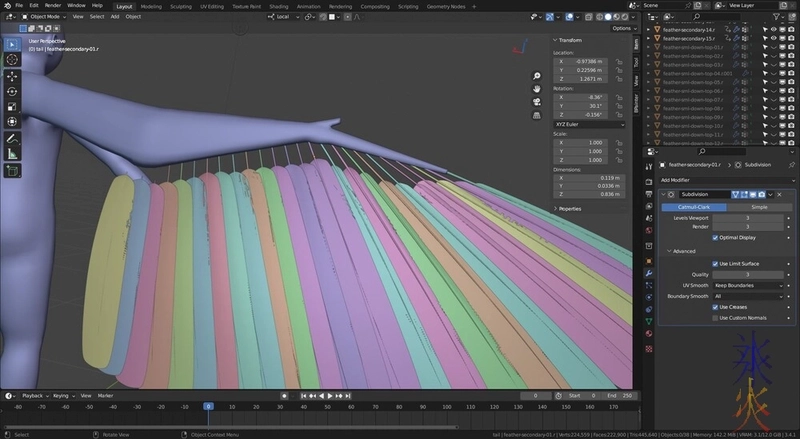Hide feather-secondary-14.r in viewport
The height and width of the screenshot is (439, 800).
(773, 30)
